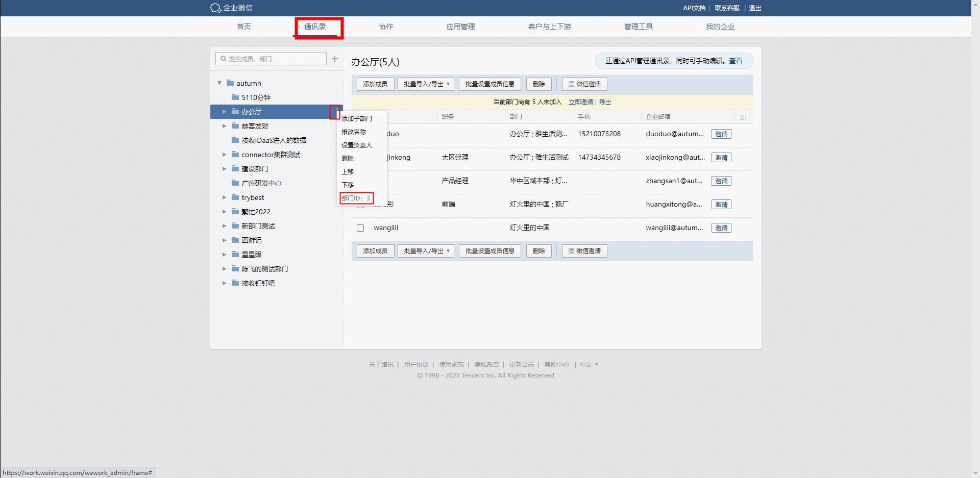Screen dimensions: 980x478
Task: Switch to the 应用管理 tab
Action: pyautogui.click(x=460, y=27)
